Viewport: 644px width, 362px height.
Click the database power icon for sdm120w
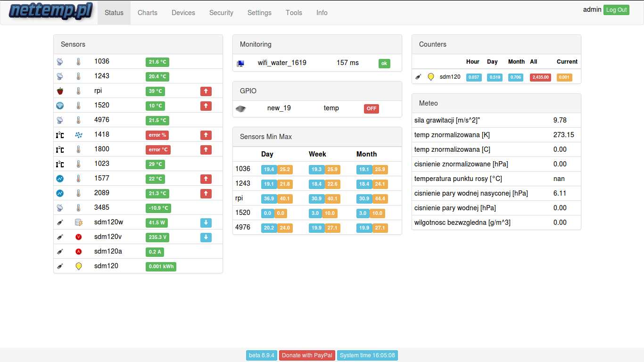coord(79,222)
